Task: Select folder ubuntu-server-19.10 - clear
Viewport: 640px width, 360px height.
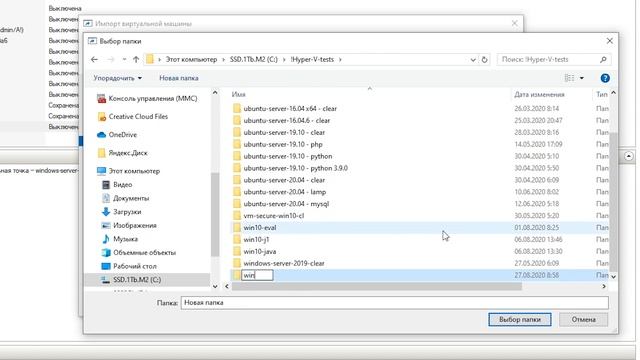Action: [x=284, y=132]
